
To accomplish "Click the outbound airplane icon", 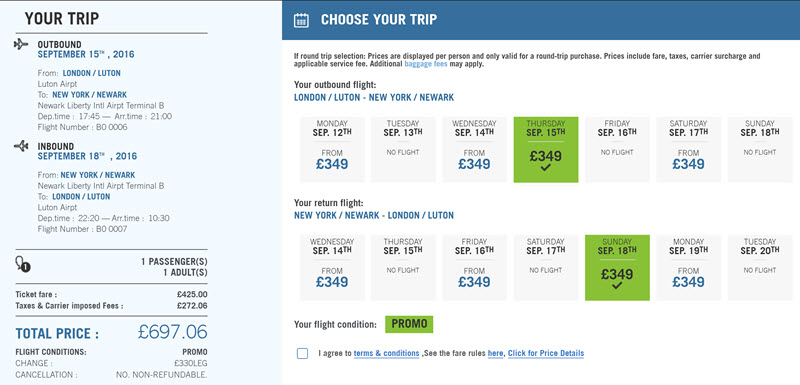I will pos(21,45).
